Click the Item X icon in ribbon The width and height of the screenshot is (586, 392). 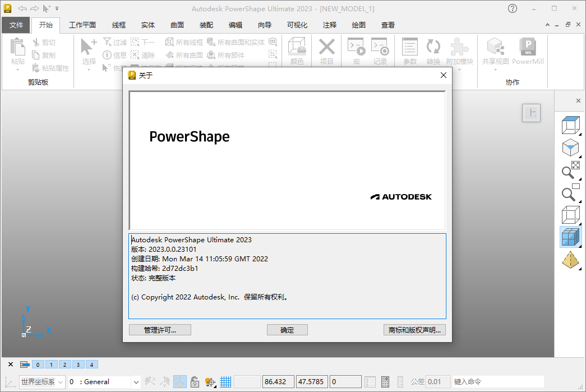click(x=326, y=47)
